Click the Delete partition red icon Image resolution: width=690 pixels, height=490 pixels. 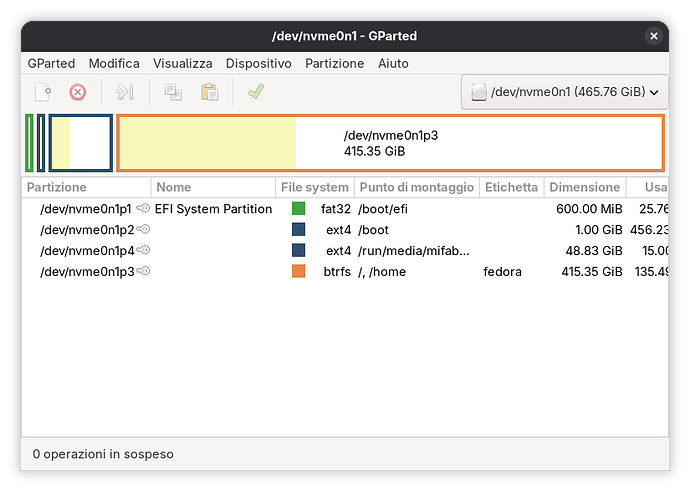[77, 92]
